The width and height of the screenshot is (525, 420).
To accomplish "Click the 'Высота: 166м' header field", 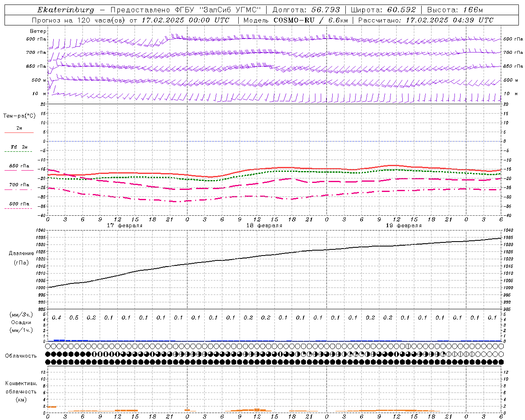I will point(455,10).
